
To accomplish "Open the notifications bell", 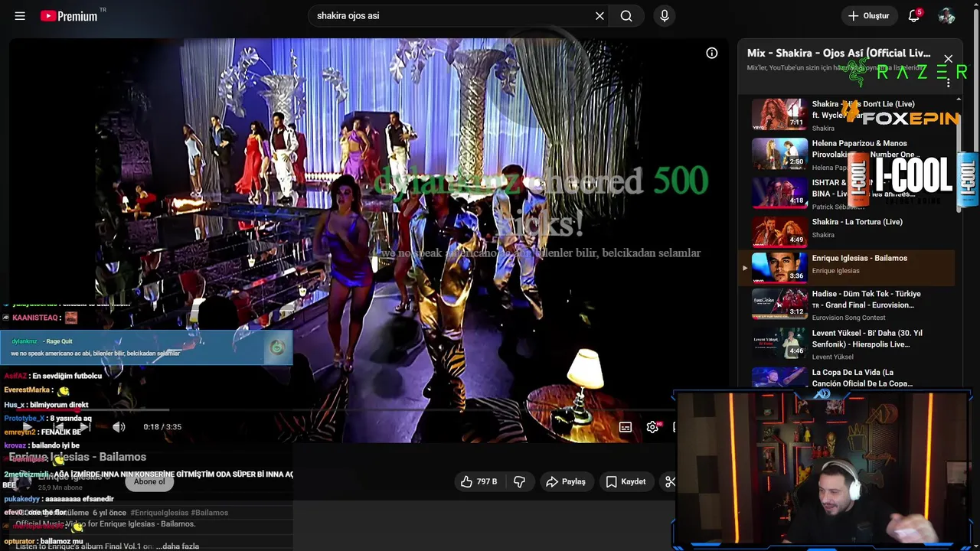I will (x=913, y=15).
